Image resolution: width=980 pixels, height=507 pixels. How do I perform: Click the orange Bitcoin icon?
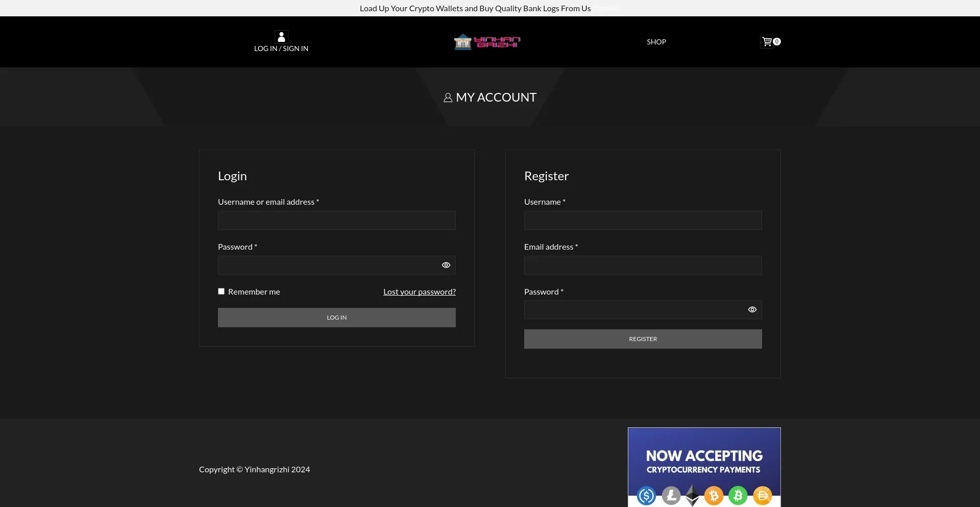pos(714,495)
